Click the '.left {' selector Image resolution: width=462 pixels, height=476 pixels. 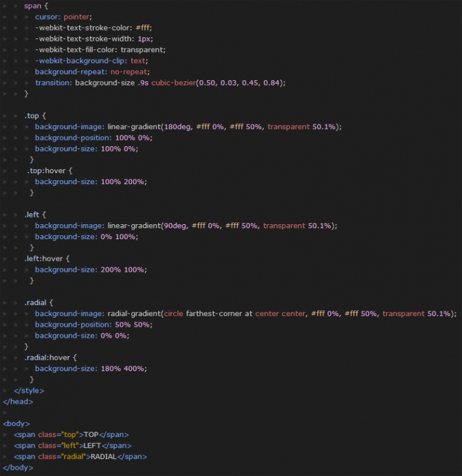pyautogui.click(x=35, y=214)
